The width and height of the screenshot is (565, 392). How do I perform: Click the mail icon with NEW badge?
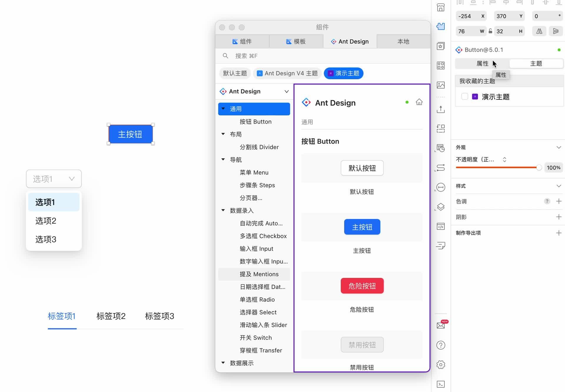click(x=441, y=325)
